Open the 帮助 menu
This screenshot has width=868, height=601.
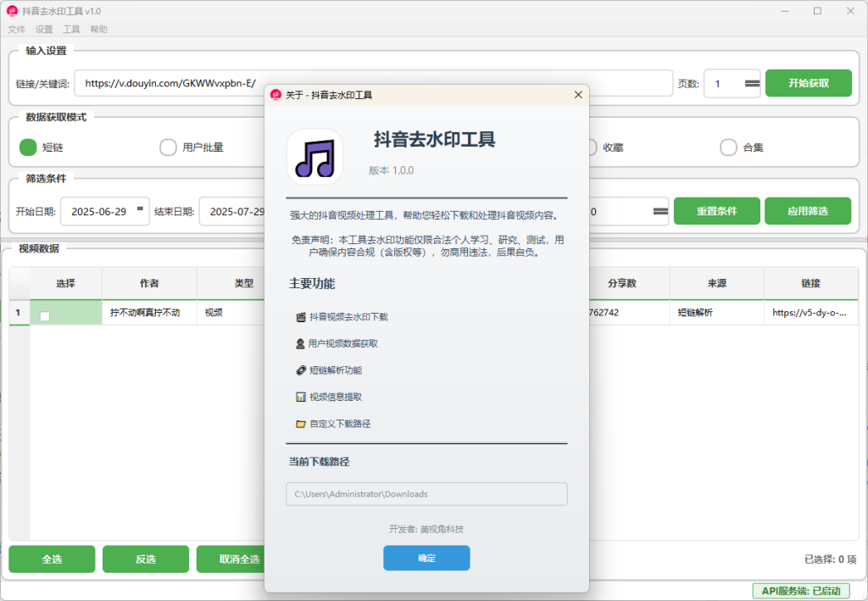click(98, 29)
